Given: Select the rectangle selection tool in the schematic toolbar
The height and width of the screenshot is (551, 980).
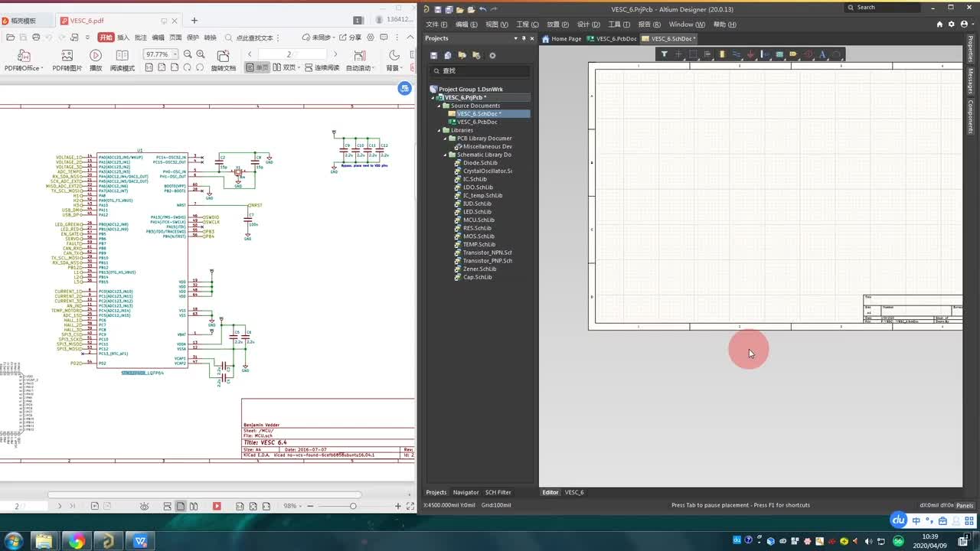Looking at the screenshot, I should coord(693,54).
